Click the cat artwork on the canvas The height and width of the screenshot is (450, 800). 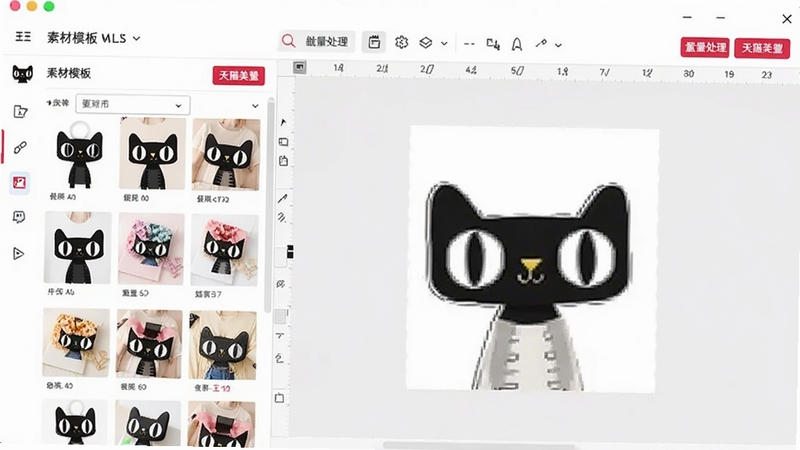[x=529, y=286]
